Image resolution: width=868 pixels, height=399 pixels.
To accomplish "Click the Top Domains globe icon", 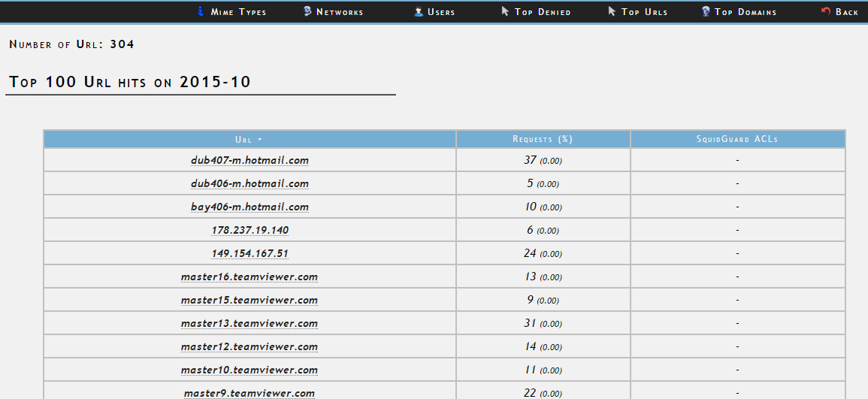I will [x=705, y=11].
